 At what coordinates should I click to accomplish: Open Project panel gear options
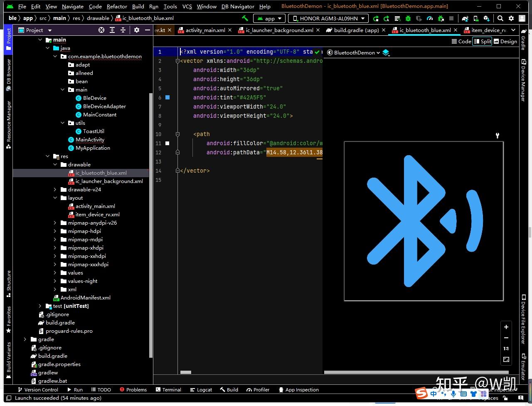coord(137,30)
